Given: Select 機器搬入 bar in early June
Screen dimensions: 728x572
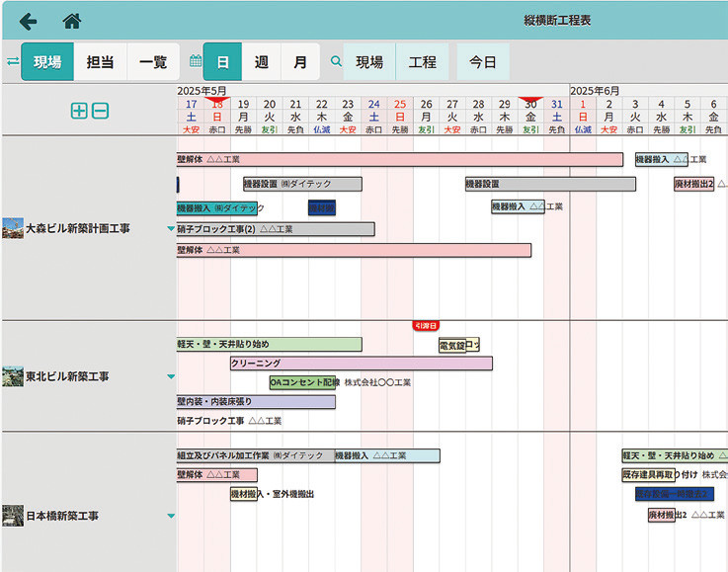Looking at the screenshot, I should tap(662, 159).
